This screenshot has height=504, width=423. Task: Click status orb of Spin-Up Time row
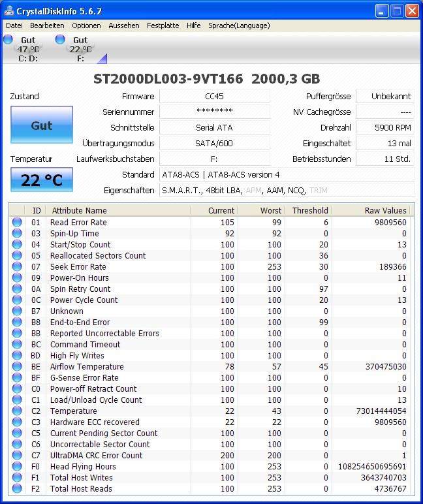(x=17, y=233)
